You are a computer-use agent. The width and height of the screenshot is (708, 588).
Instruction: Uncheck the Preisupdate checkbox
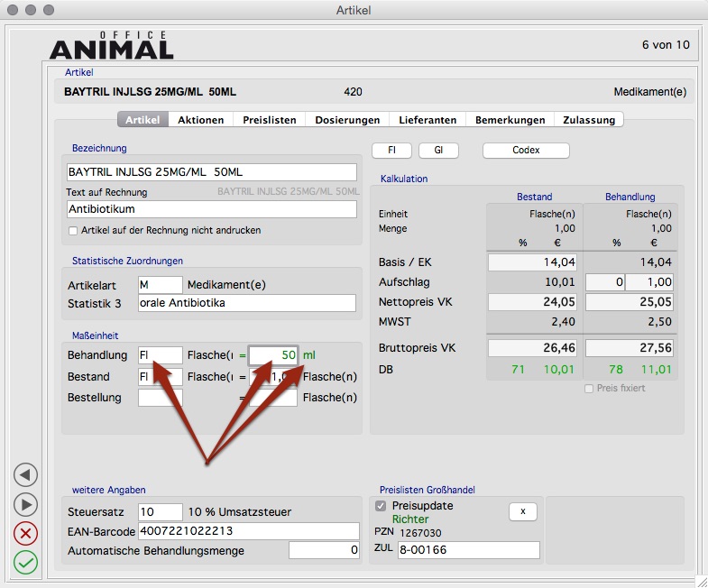click(x=381, y=506)
